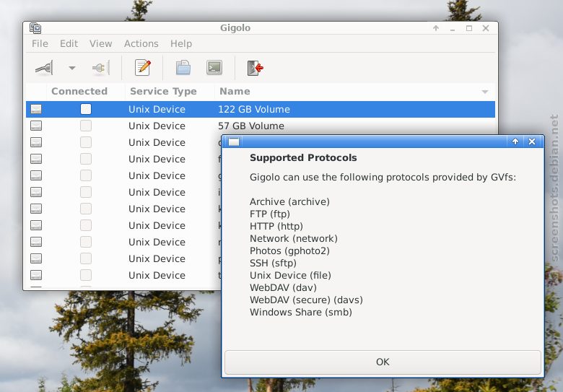Screen dimensions: 563x392
Task: Open the Edit menu
Action: pos(69,43)
